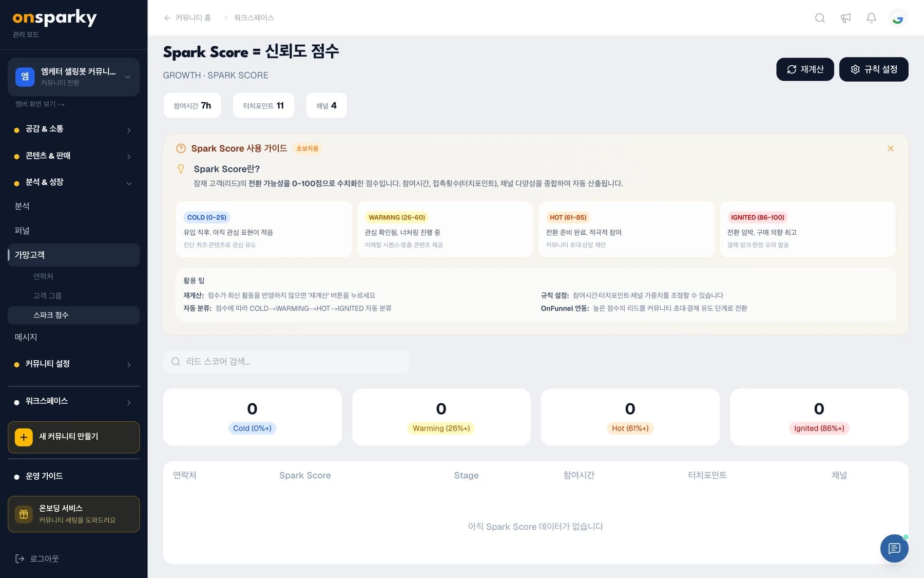Click the plus icon for new community
Viewport: 924px width, 578px height.
pos(24,437)
